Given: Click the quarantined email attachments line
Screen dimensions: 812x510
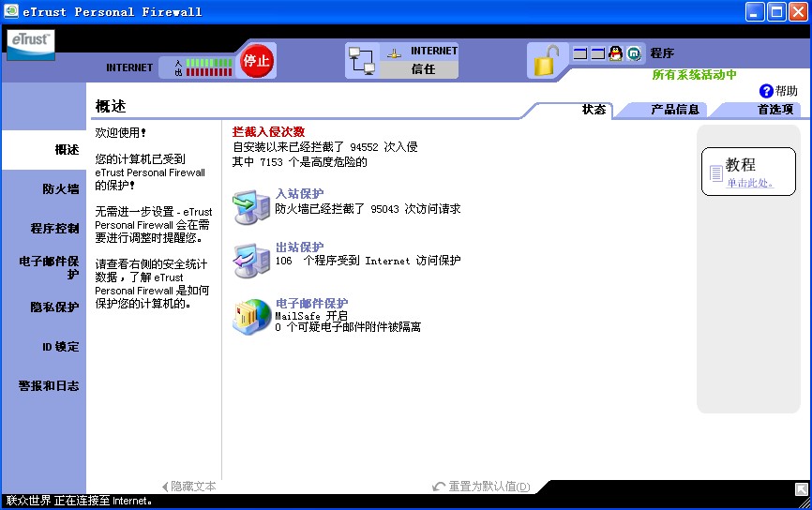Looking at the screenshot, I should 348,327.
